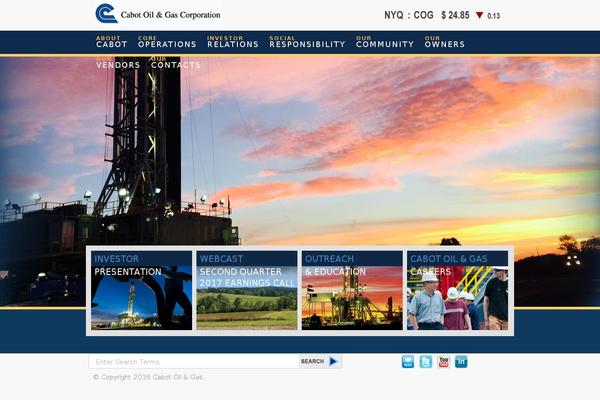Screen dimensions: 600x400
Task: Click the Copyright 2016 Cabot Oil & Gas text
Action: coord(149,377)
